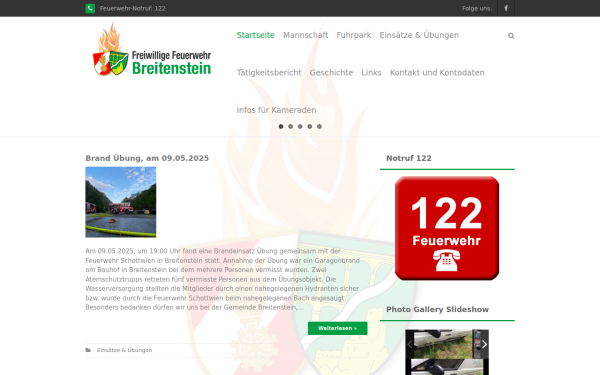Open the Einsätze & Übungen category link below article

tap(124, 350)
